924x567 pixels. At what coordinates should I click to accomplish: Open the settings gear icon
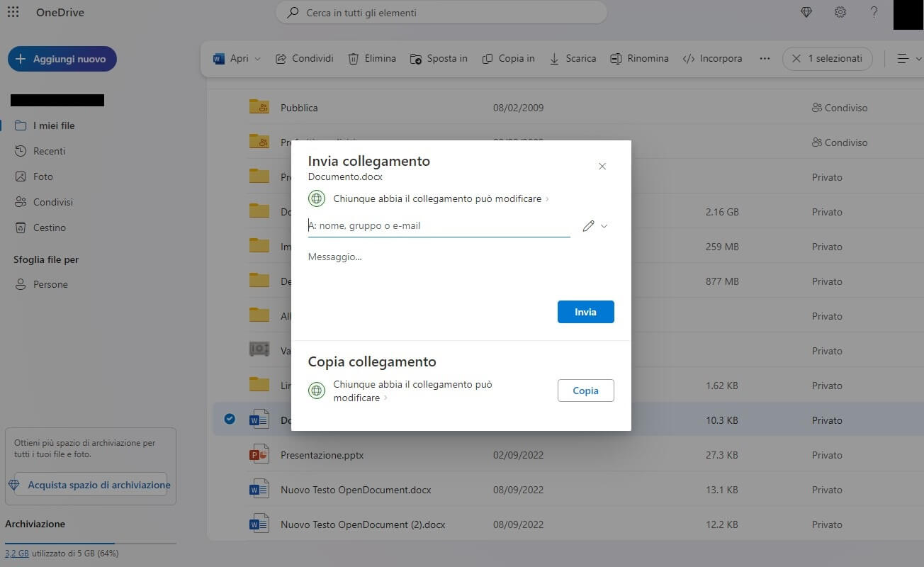coord(840,12)
